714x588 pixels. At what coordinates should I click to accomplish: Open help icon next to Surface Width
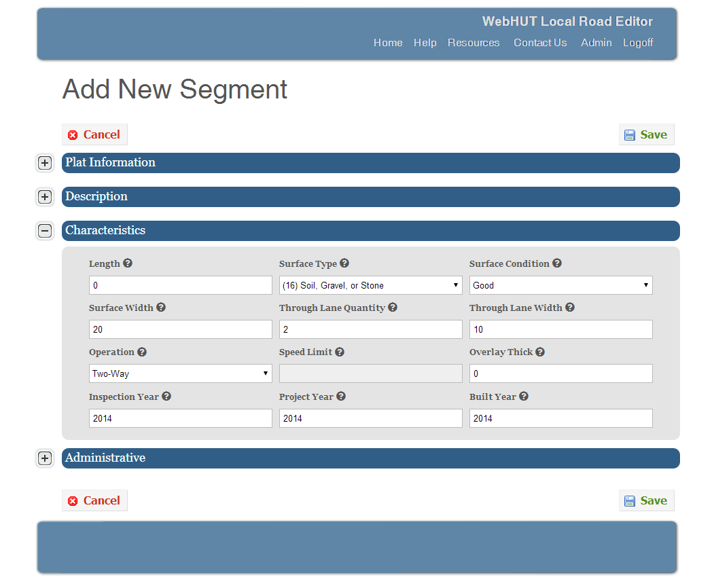click(x=161, y=307)
